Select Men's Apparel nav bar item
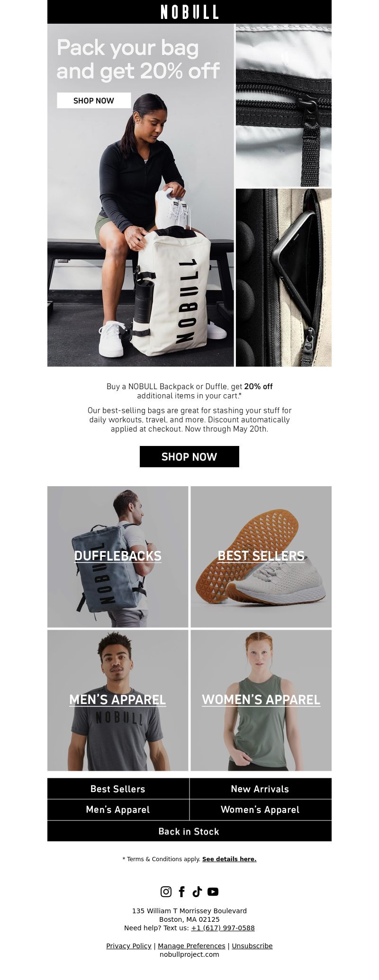Screen dimensions: 379x980 (x=118, y=810)
